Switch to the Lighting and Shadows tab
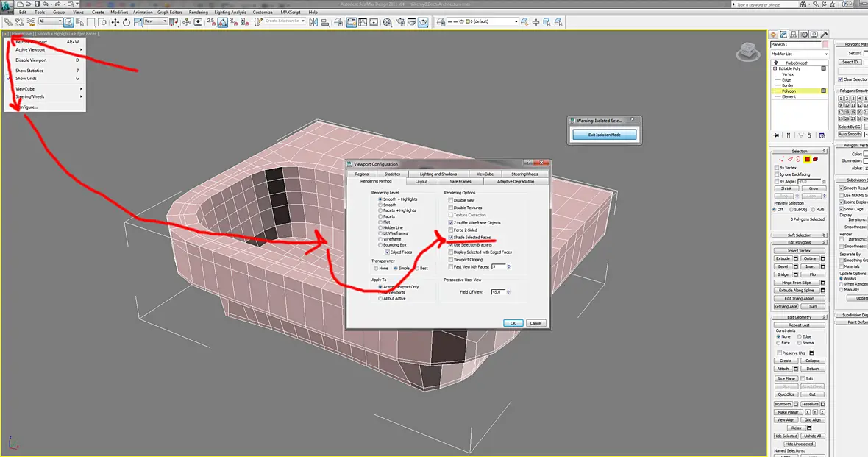This screenshot has height=457, width=868. tap(438, 174)
